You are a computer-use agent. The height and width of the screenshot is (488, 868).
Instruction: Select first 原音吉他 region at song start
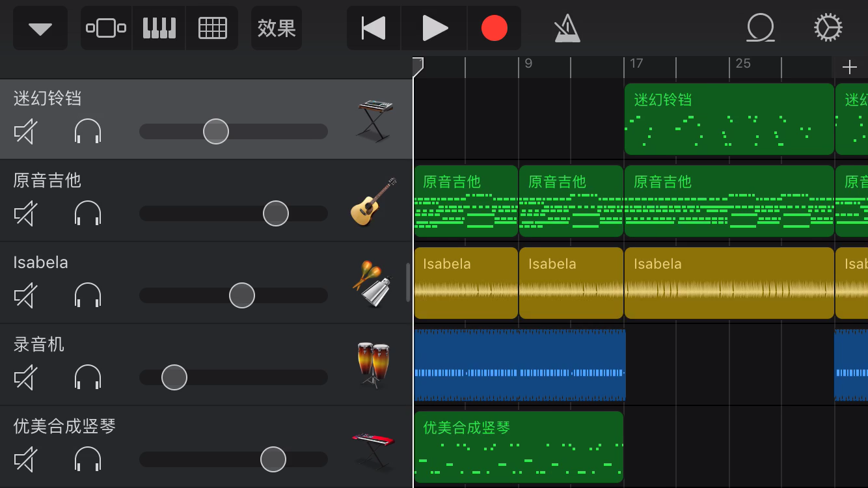click(x=466, y=201)
